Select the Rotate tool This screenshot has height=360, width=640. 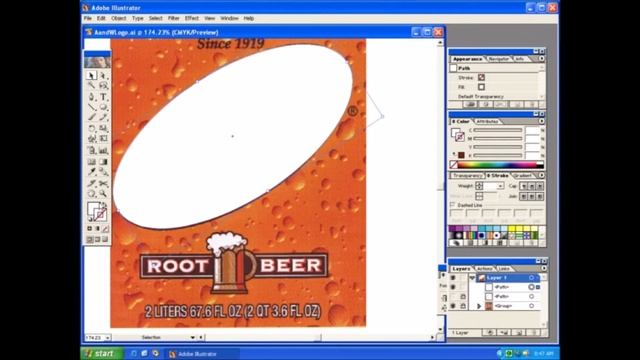point(92,128)
